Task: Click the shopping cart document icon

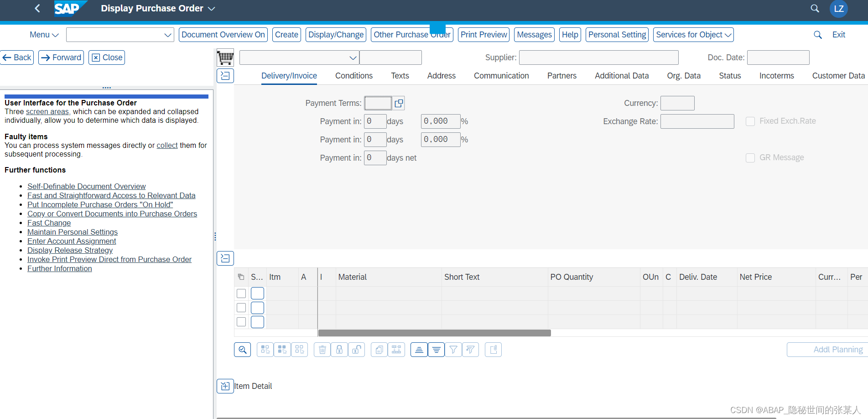Action: [x=225, y=58]
